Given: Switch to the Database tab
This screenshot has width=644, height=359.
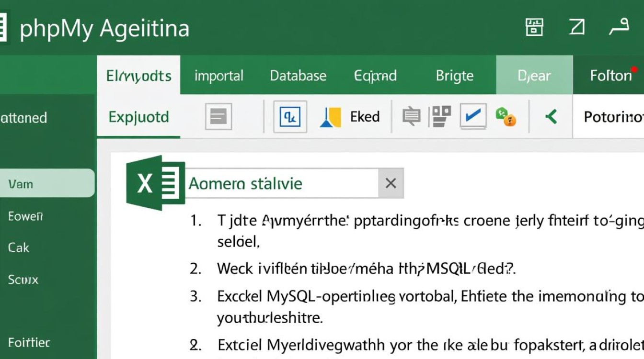Looking at the screenshot, I should point(298,76).
